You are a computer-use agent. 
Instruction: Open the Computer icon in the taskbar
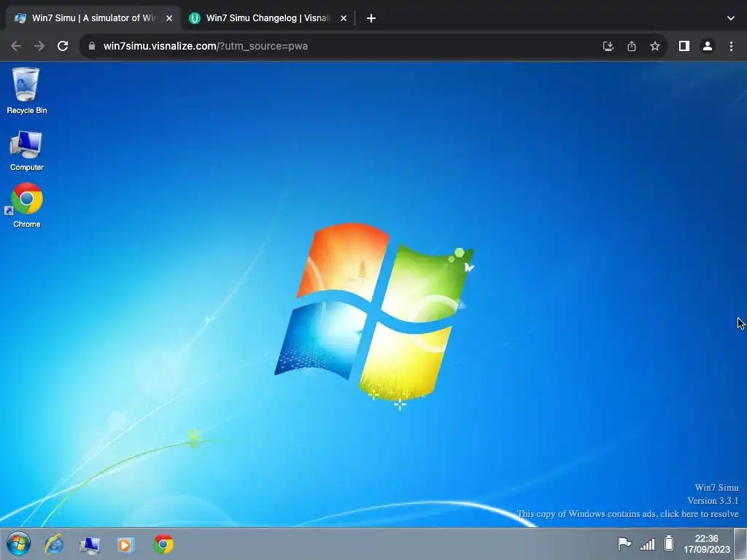[90, 545]
